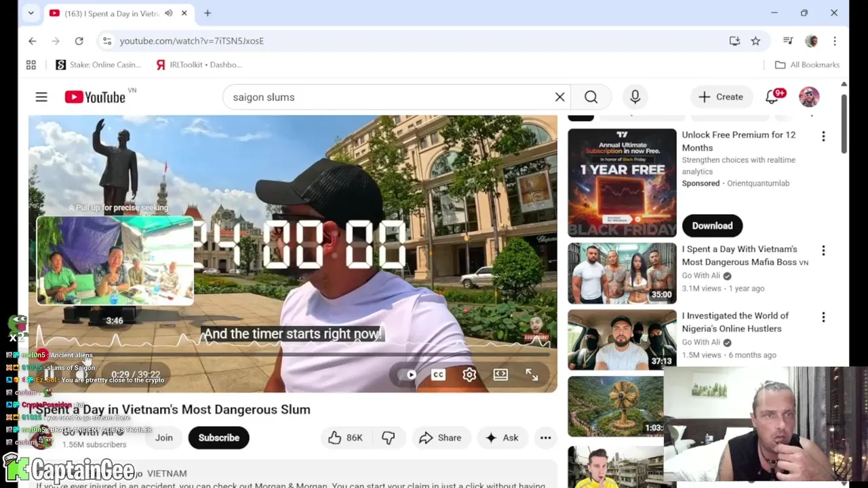Share the video
This screenshot has height=488, width=868.
pos(440,438)
